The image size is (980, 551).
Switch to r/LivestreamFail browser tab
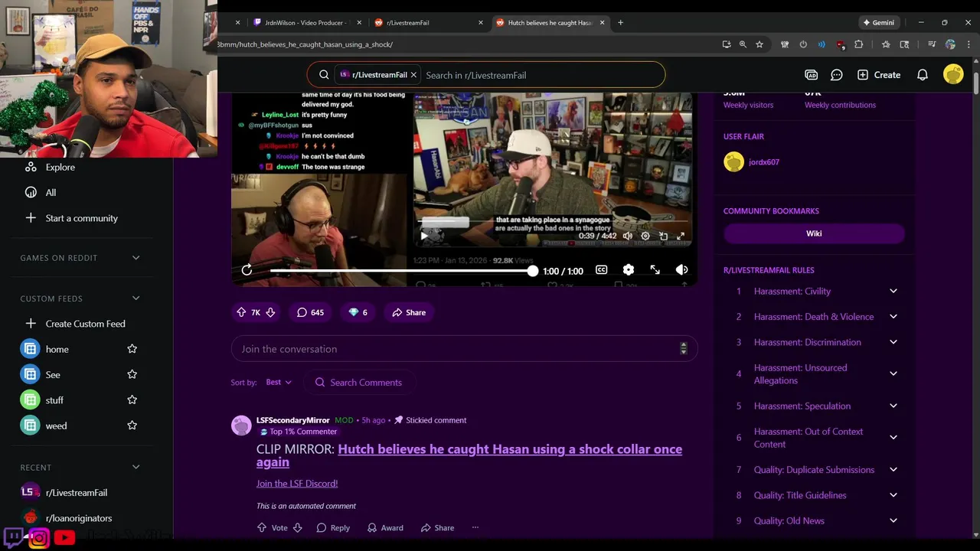pyautogui.click(x=429, y=23)
